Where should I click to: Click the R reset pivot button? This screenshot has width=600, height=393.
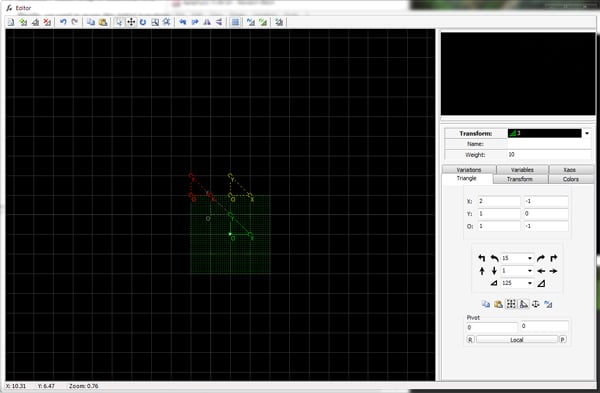pyautogui.click(x=470, y=339)
